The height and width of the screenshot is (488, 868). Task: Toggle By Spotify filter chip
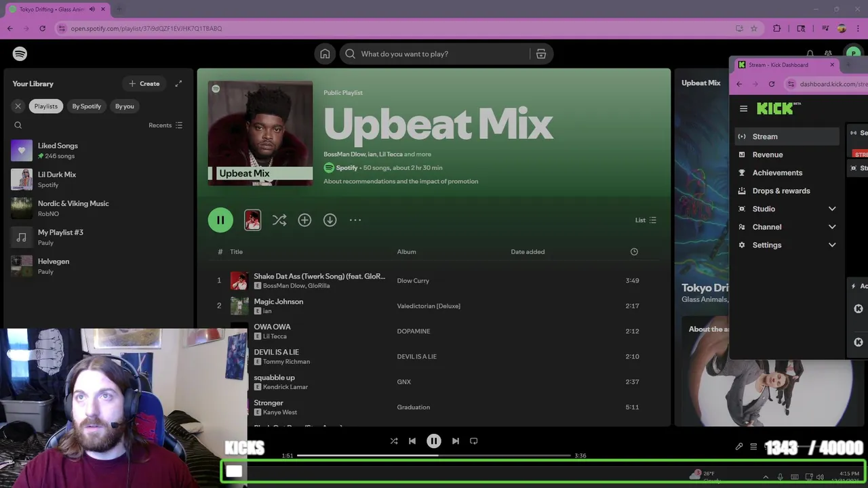(x=87, y=106)
